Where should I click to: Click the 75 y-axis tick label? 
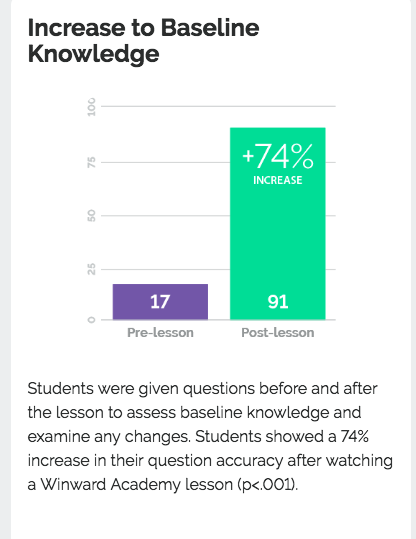pos(91,162)
